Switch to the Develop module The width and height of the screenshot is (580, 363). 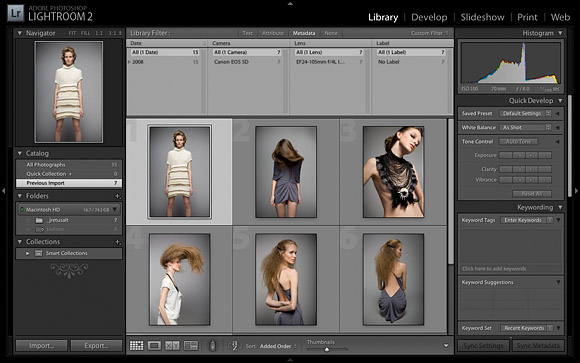coord(429,17)
